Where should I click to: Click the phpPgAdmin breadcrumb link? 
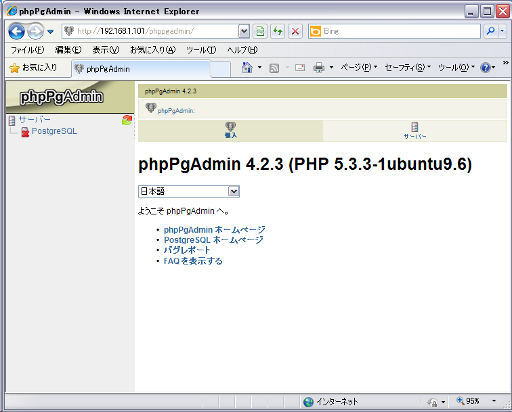tap(176, 111)
